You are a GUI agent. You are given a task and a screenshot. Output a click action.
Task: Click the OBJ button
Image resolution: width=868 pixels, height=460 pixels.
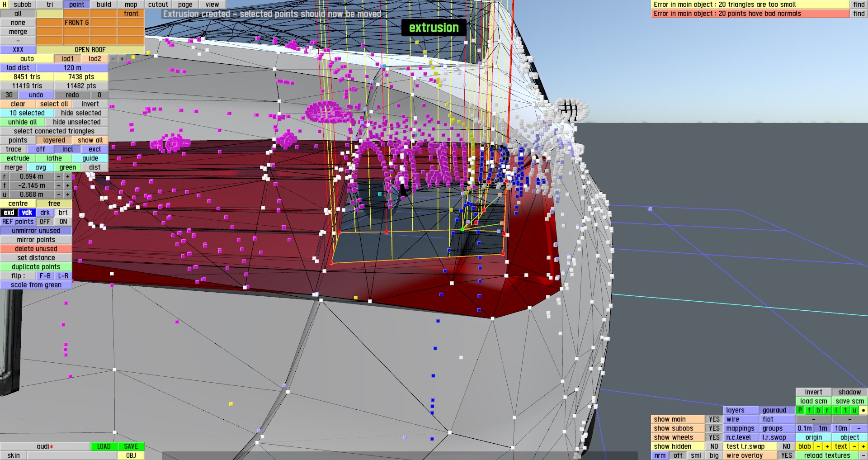point(131,455)
